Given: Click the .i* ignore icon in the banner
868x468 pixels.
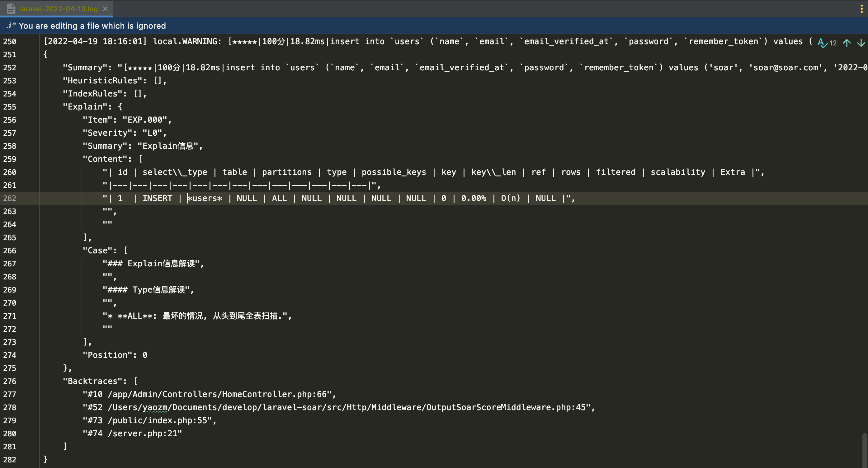Looking at the screenshot, I should pyautogui.click(x=11, y=26).
